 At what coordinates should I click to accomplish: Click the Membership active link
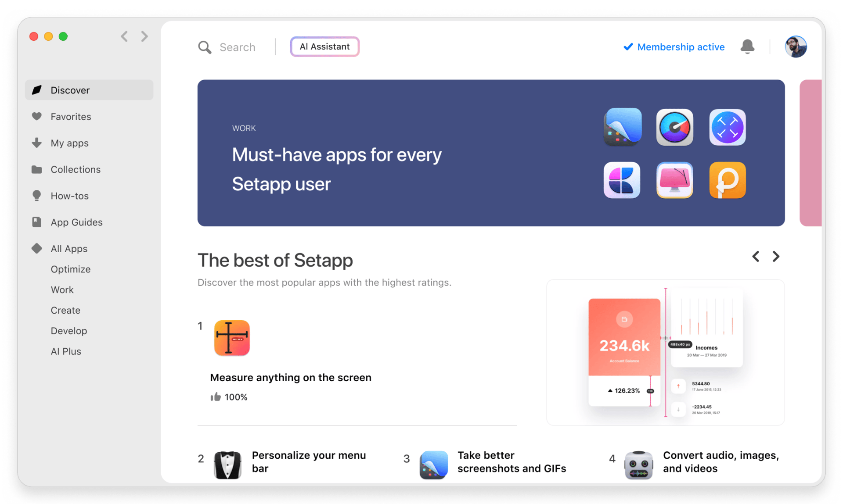681,47
